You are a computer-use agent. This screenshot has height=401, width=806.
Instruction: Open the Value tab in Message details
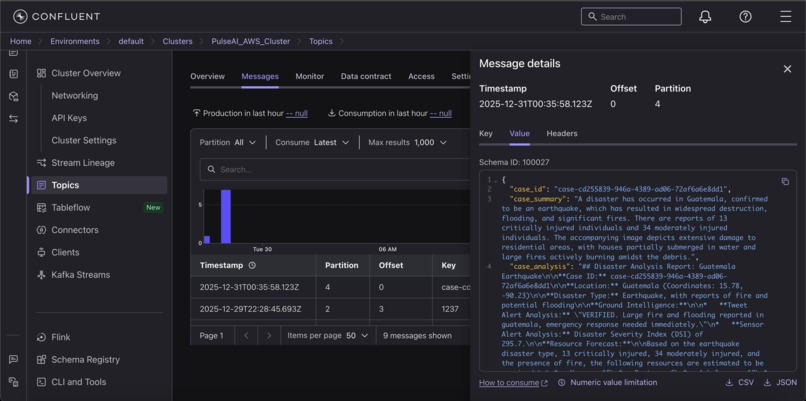click(x=519, y=133)
